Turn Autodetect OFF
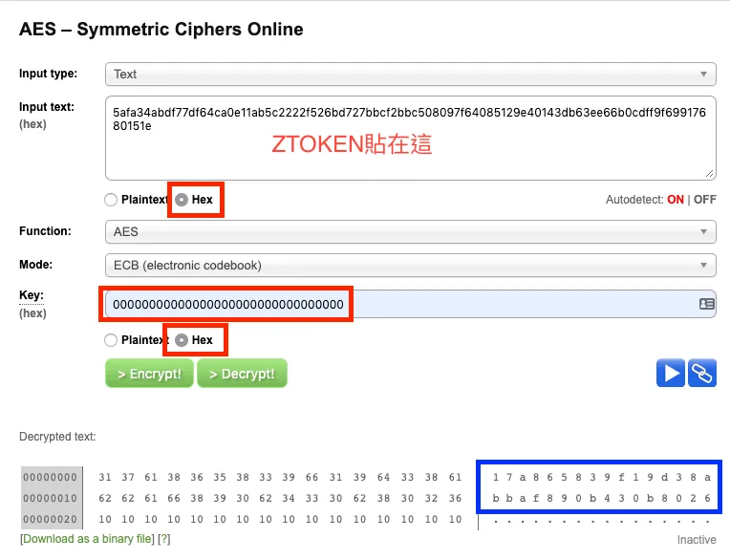Image resolution: width=730 pixels, height=560 pixels. click(704, 200)
